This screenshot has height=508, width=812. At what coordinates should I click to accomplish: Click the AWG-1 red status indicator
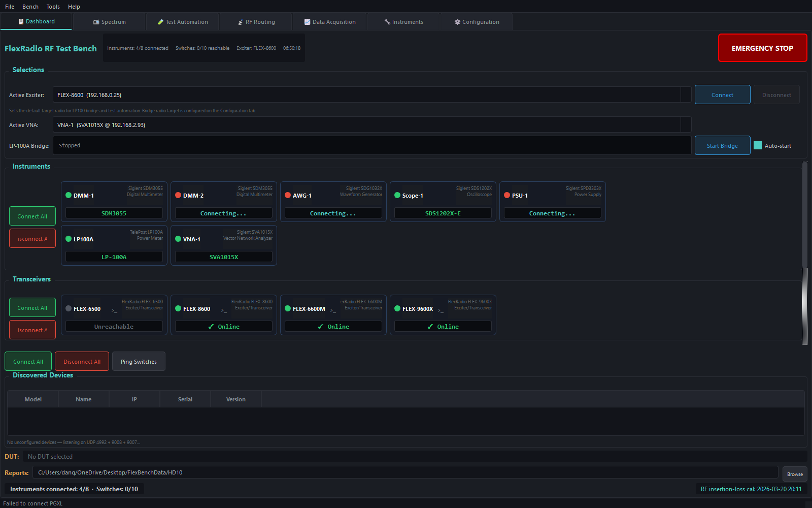[288, 195]
